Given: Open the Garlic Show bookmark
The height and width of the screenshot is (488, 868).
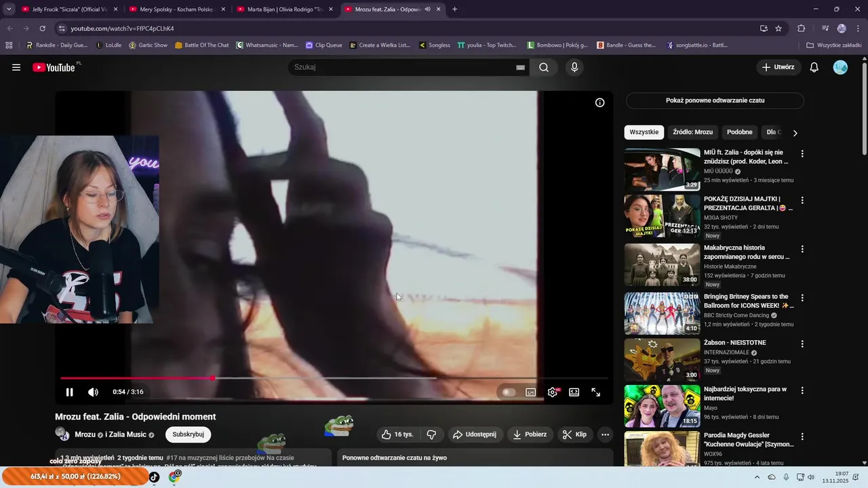Looking at the screenshot, I should tap(148, 45).
